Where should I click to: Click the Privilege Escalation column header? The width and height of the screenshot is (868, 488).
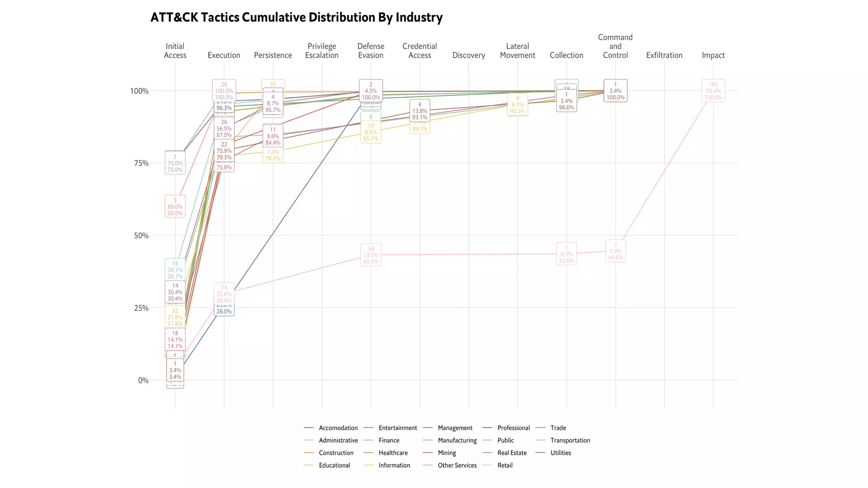click(x=322, y=51)
